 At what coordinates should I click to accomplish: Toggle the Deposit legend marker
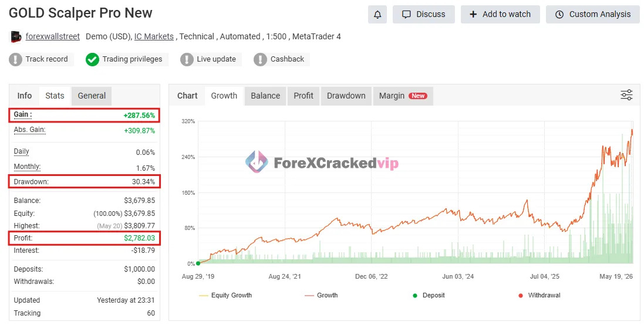[429, 296]
